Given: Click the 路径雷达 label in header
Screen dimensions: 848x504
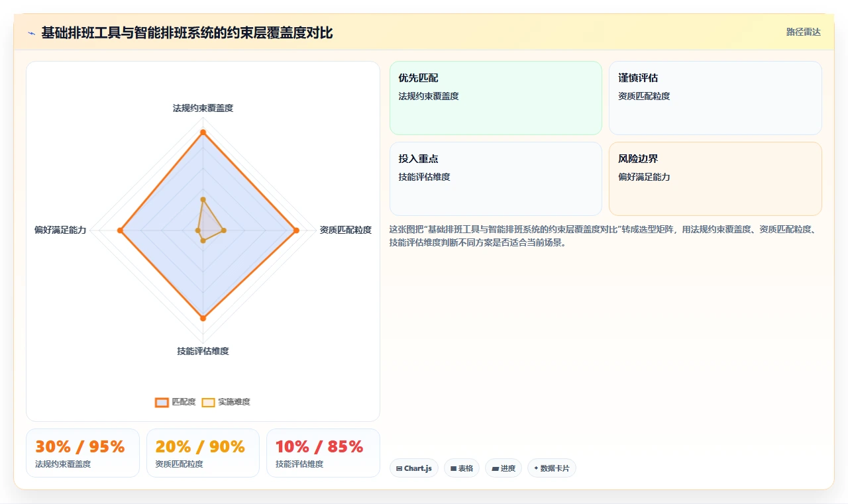Looking at the screenshot, I should point(803,32).
